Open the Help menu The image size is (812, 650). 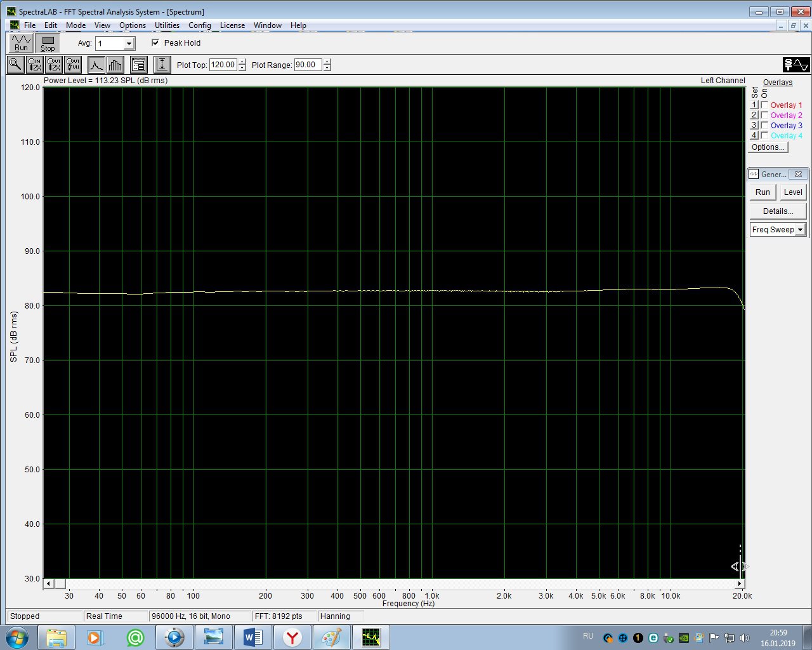(298, 25)
